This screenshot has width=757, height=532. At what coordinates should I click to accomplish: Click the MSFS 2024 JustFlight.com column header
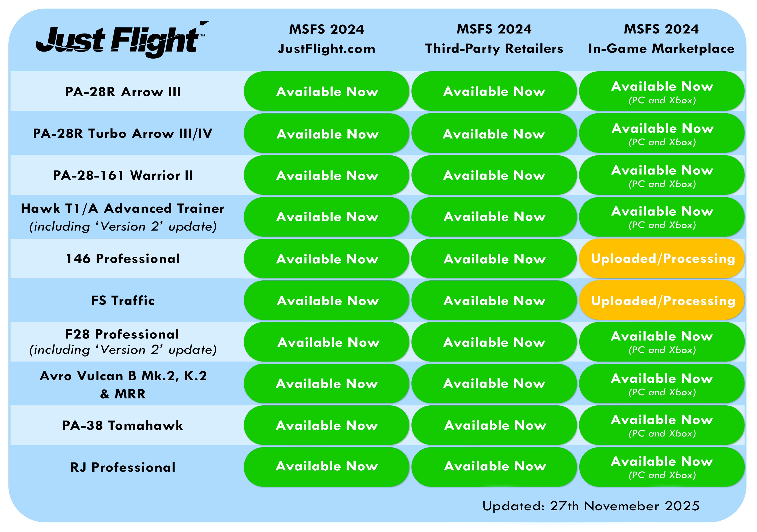click(x=326, y=39)
